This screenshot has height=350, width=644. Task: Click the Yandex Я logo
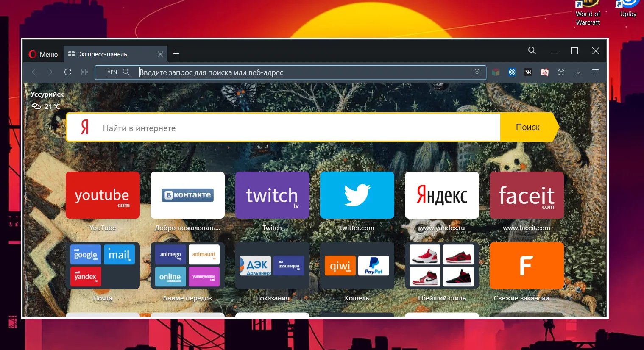(85, 127)
